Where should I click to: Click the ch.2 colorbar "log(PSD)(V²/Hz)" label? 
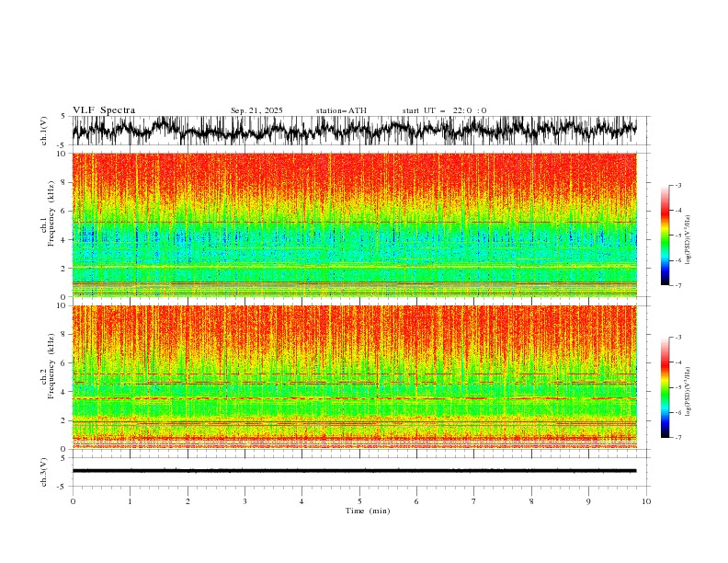coord(688,391)
